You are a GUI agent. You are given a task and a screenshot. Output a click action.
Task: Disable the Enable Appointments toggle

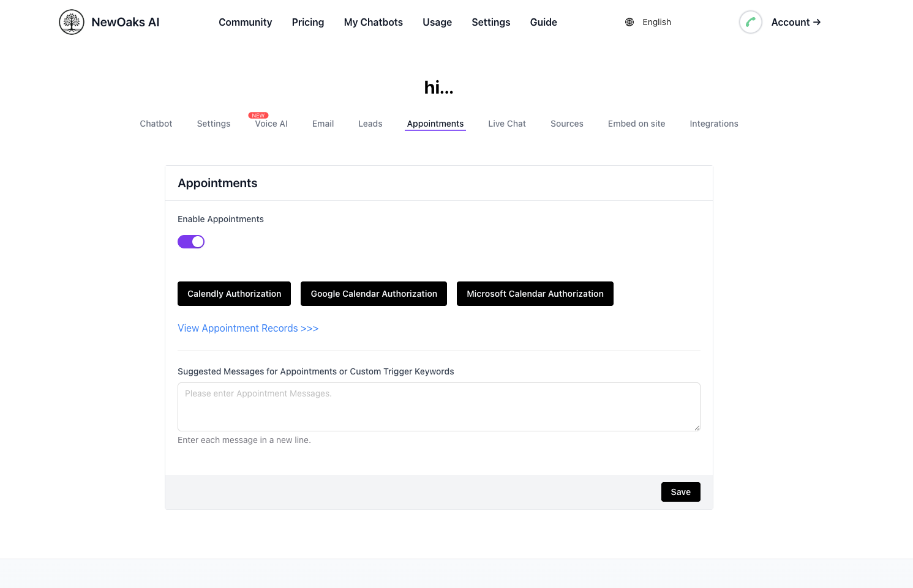coord(190,241)
